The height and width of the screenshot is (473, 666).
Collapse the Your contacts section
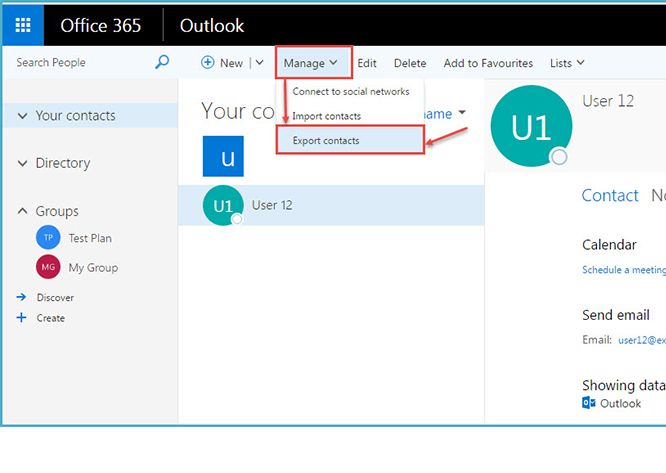click(x=23, y=115)
